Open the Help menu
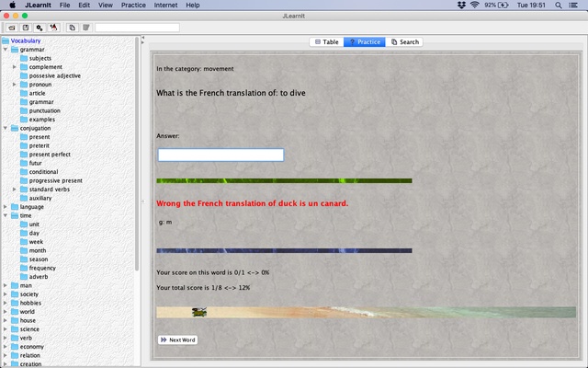This screenshot has height=368, width=588. 193,5
